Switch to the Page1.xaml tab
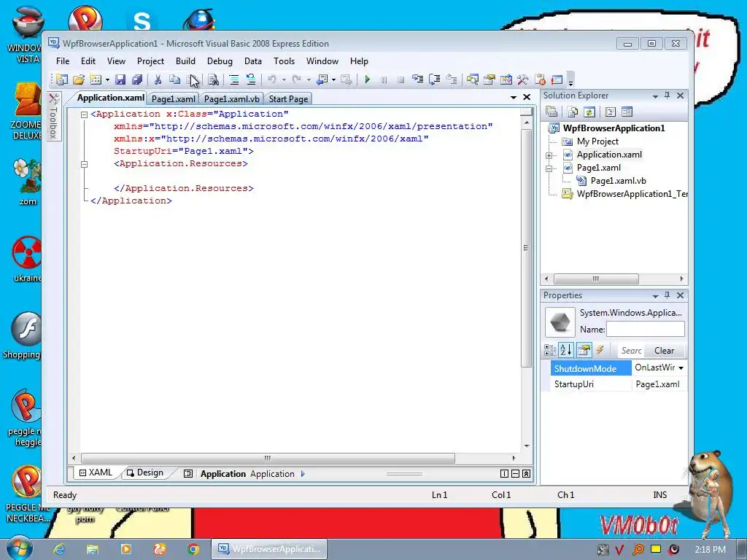The height and width of the screenshot is (560, 747). (x=174, y=99)
